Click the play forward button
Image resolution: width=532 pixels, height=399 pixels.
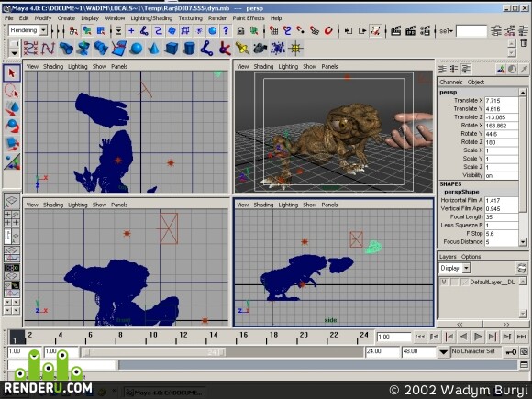478,337
